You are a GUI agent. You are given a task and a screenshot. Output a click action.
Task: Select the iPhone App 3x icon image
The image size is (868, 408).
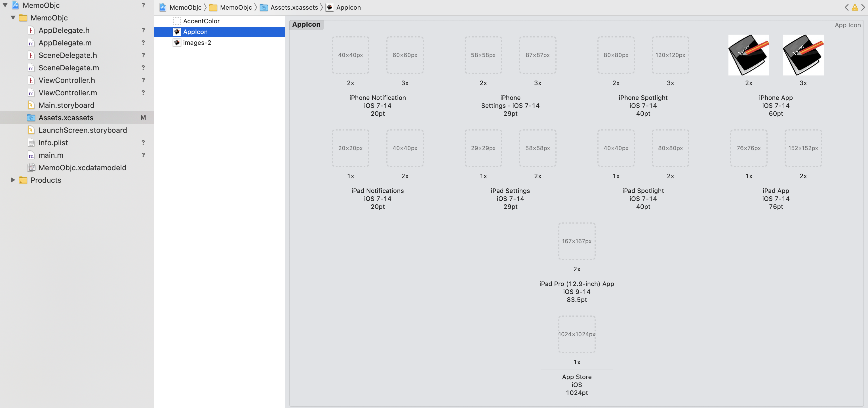click(x=803, y=55)
